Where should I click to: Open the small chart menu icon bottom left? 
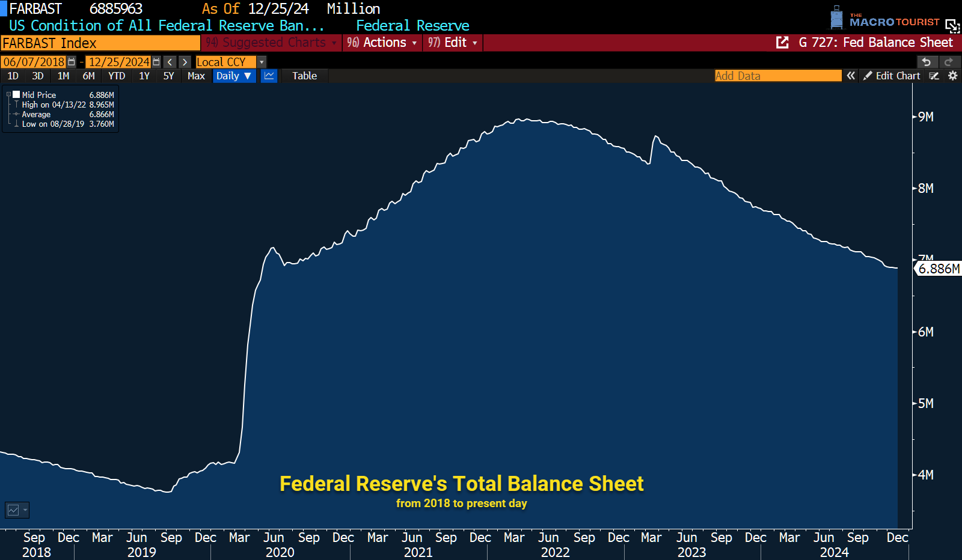point(17,510)
